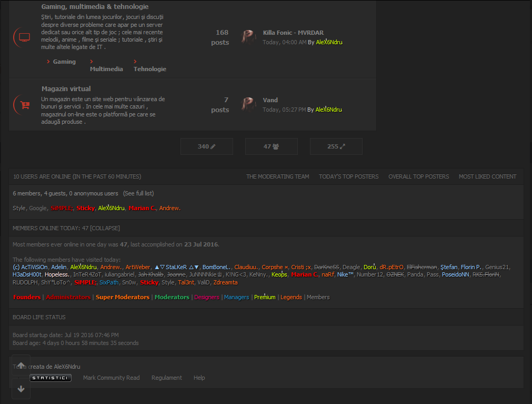Click the 340 posts pencil stat button
This screenshot has height=404, width=532.
(206, 146)
